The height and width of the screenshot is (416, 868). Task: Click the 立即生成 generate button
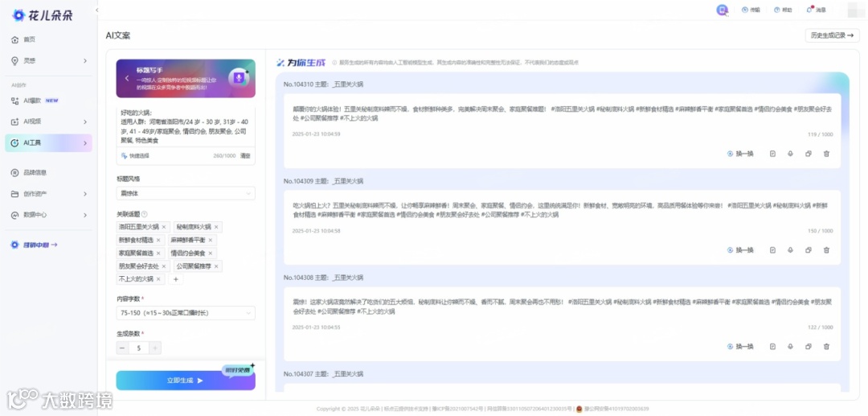click(x=186, y=381)
